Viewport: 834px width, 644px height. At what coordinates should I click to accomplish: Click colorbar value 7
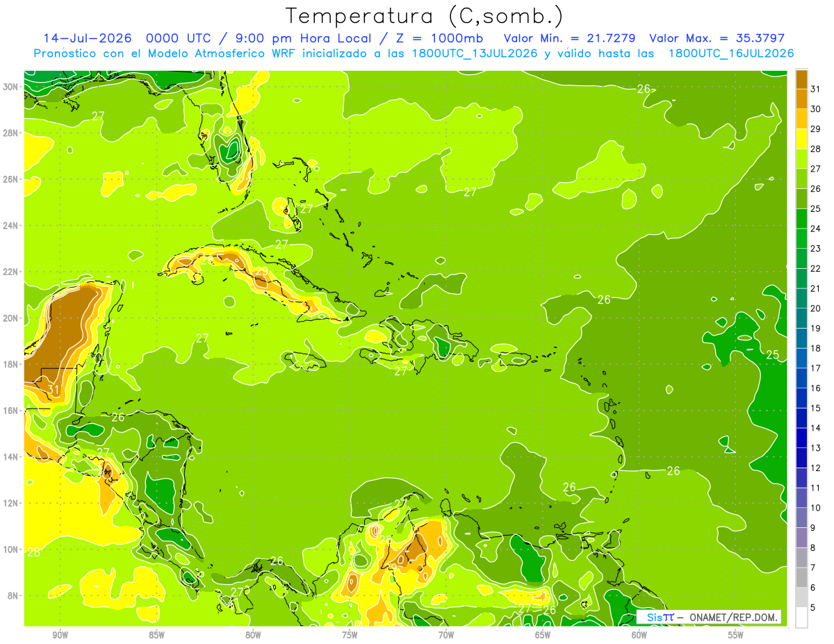coord(812,567)
